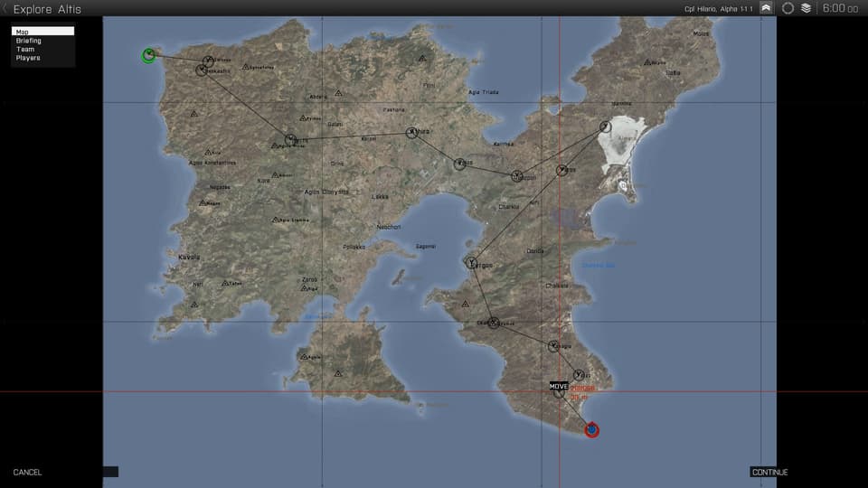Select the waypoint marker left of Agios Minas triangle
The image size is (868, 488).
click(x=290, y=139)
